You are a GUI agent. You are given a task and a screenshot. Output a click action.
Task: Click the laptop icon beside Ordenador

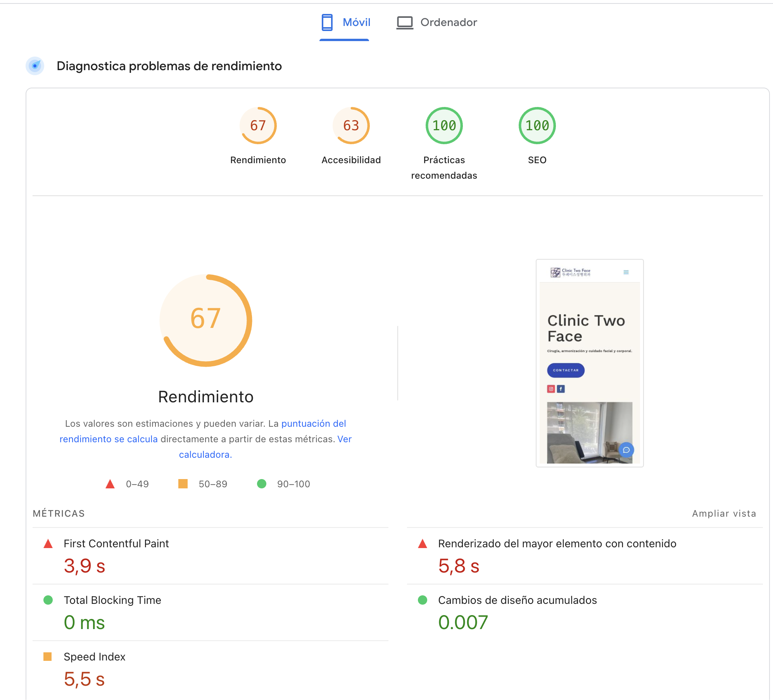pos(405,22)
